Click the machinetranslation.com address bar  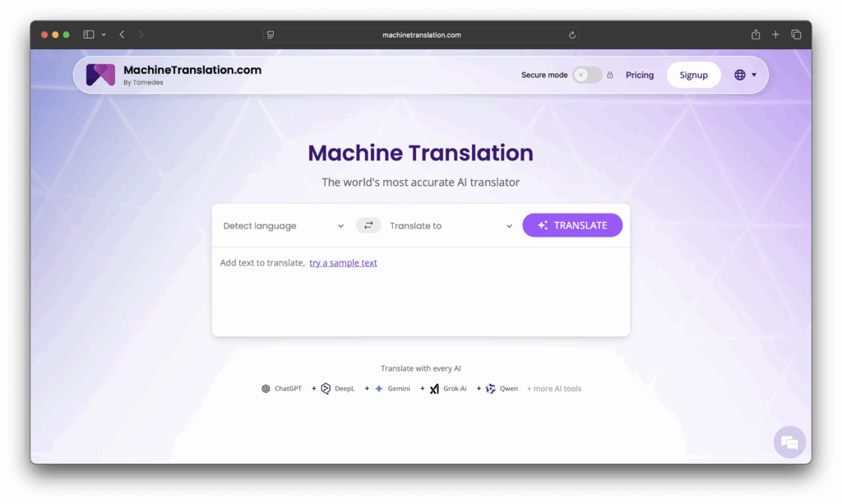(x=421, y=35)
